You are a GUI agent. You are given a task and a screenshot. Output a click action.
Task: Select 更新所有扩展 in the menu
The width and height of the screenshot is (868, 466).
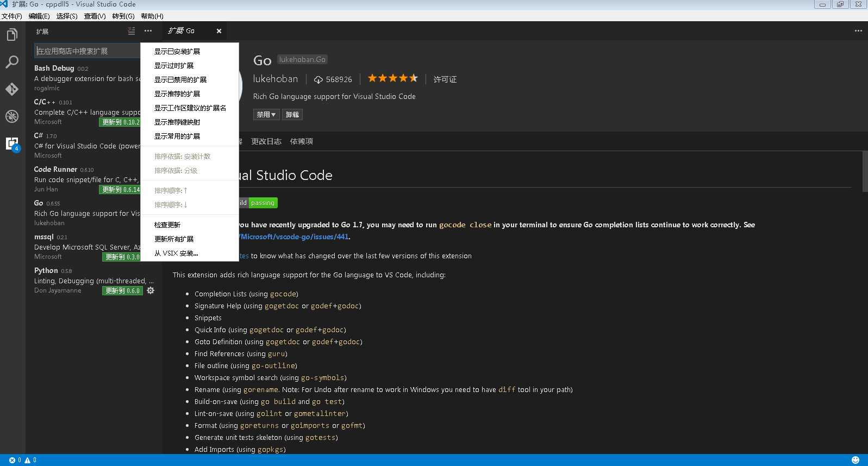190,239
